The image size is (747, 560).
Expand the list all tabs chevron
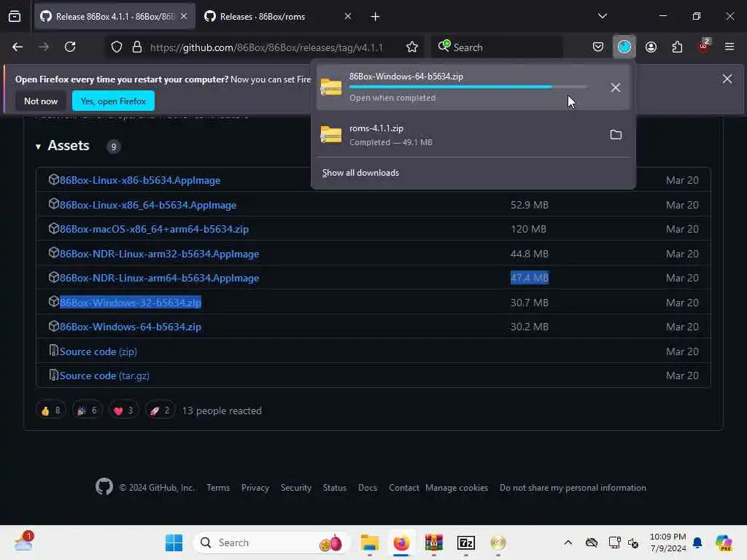coord(602,16)
